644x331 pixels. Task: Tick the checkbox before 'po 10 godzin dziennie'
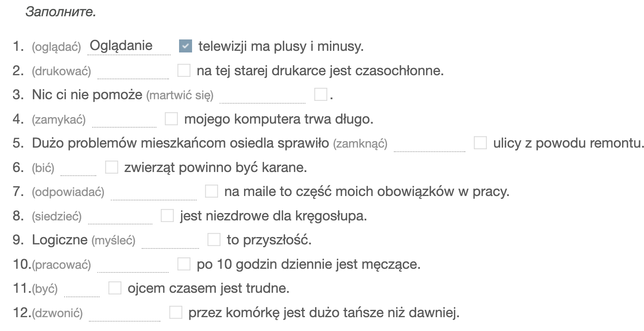coord(184,264)
